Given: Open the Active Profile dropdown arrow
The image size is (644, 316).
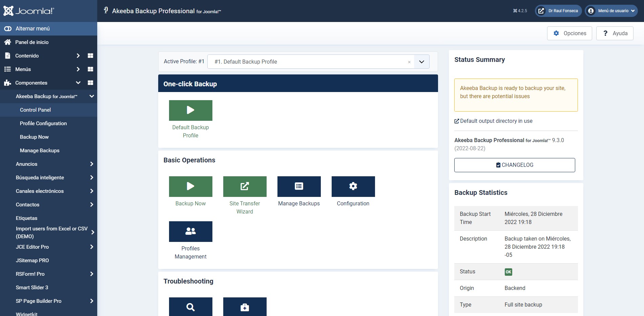Looking at the screenshot, I should [421, 62].
